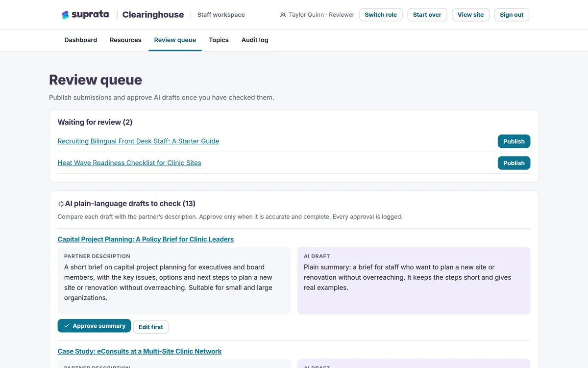Click the user icon beside Taylor Quinn
588x368 pixels.
point(283,15)
